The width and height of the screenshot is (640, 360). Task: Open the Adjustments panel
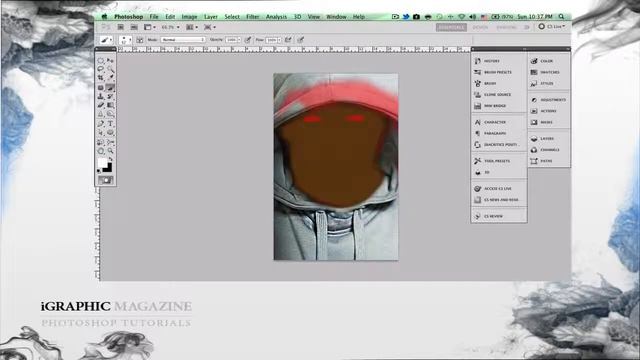click(548, 100)
